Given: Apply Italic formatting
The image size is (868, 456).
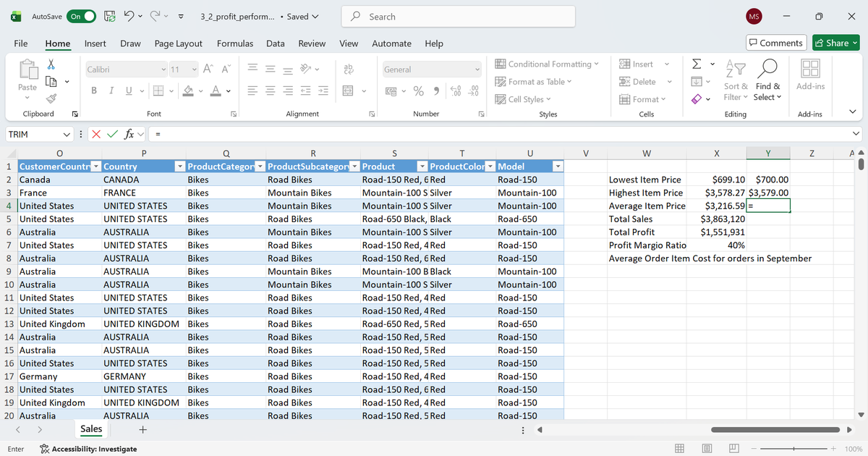Looking at the screenshot, I should pos(111,90).
